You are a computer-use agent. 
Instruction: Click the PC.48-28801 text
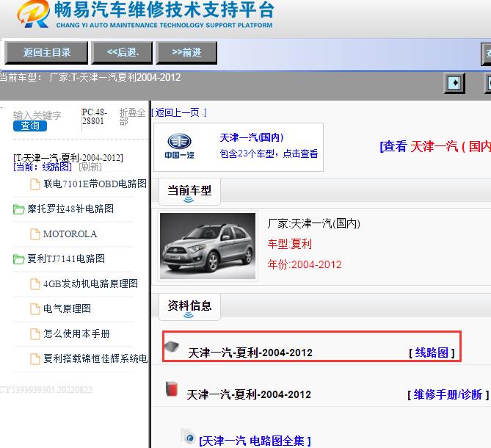(95, 117)
